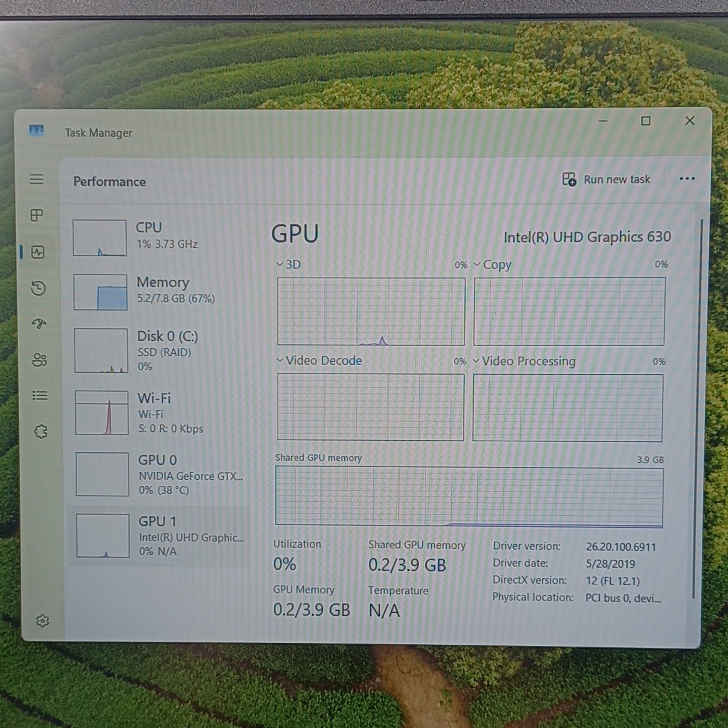Viewport: 728px width, 728px height.
Task: Minimize the Task Manager window
Action: (603, 121)
